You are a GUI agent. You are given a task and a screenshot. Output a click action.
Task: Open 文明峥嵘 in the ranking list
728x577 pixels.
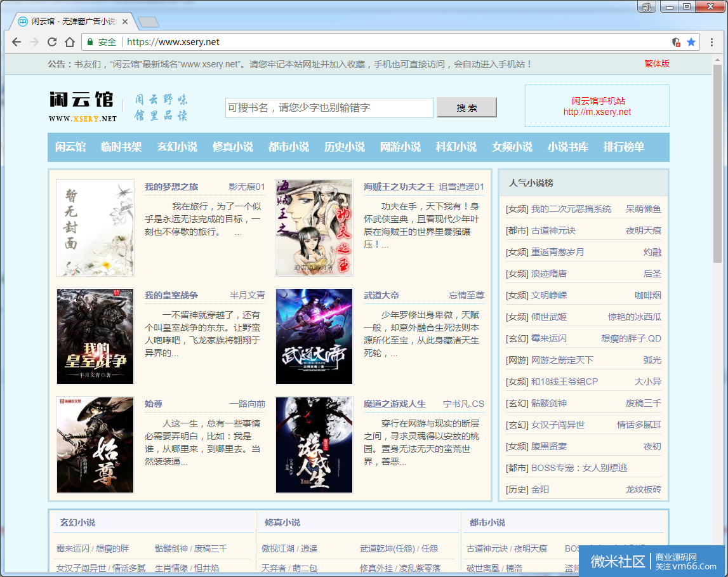[x=549, y=295]
